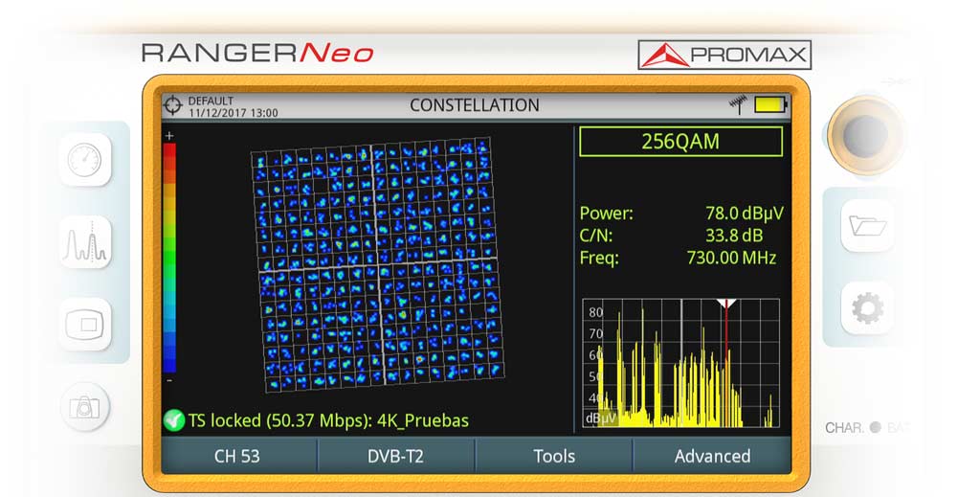Screen dimensions: 980x497
Task: Take a screenshot with camera key
Action: (84, 407)
